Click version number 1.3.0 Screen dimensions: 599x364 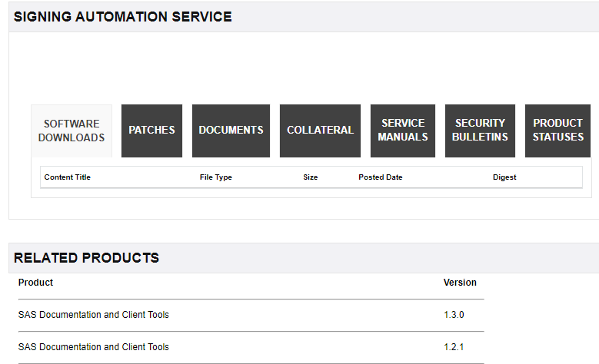pos(454,315)
